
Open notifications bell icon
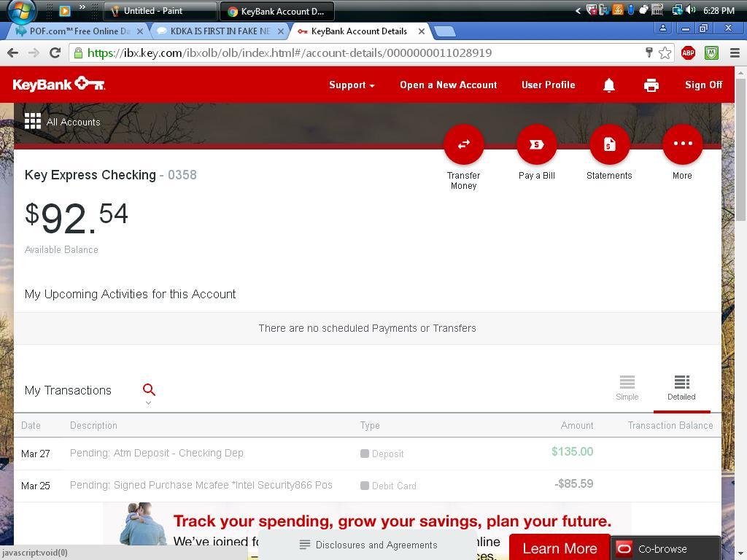[x=609, y=85]
